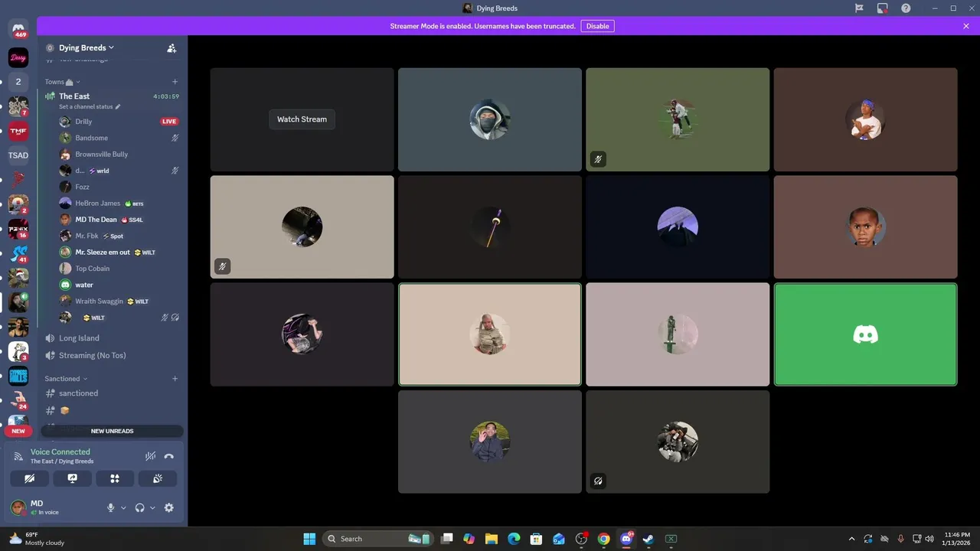This screenshot has height=551, width=980.
Task: Turn on camera
Action: coord(30,478)
